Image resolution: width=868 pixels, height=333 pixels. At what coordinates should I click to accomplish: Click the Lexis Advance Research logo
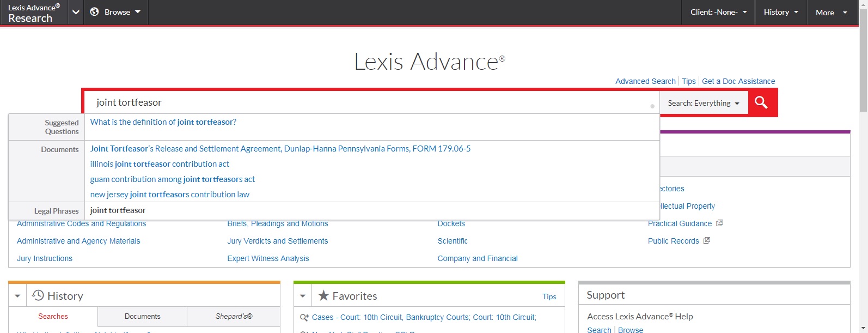point(34,13)
